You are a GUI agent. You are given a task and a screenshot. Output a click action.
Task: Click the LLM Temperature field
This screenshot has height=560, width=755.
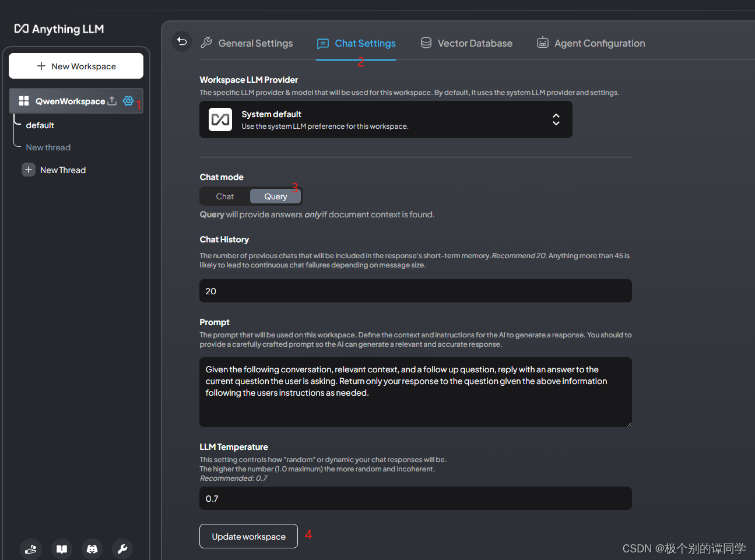[x=416, y=498]
